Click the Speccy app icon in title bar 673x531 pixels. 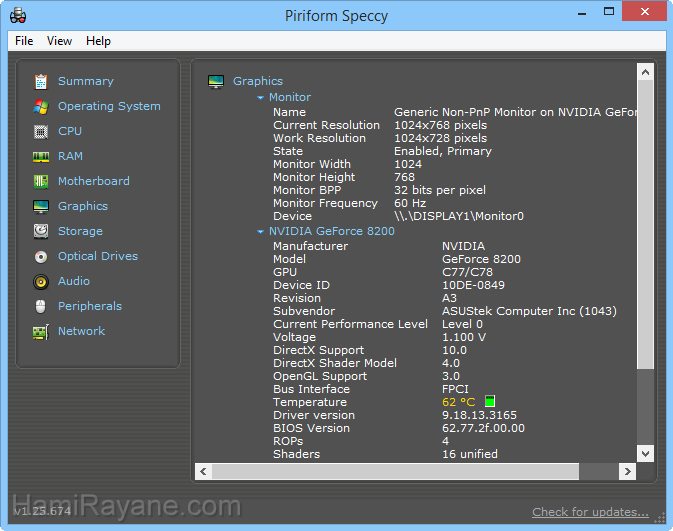coord(18,16)
